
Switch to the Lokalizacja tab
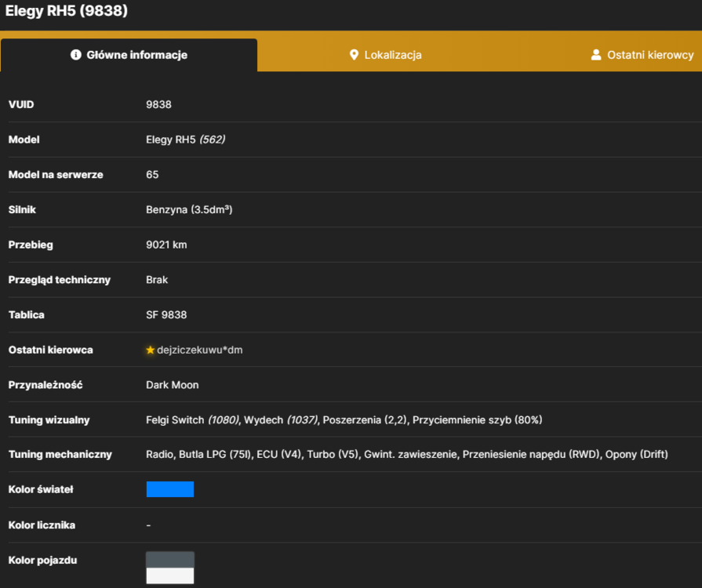pos(385,55)
